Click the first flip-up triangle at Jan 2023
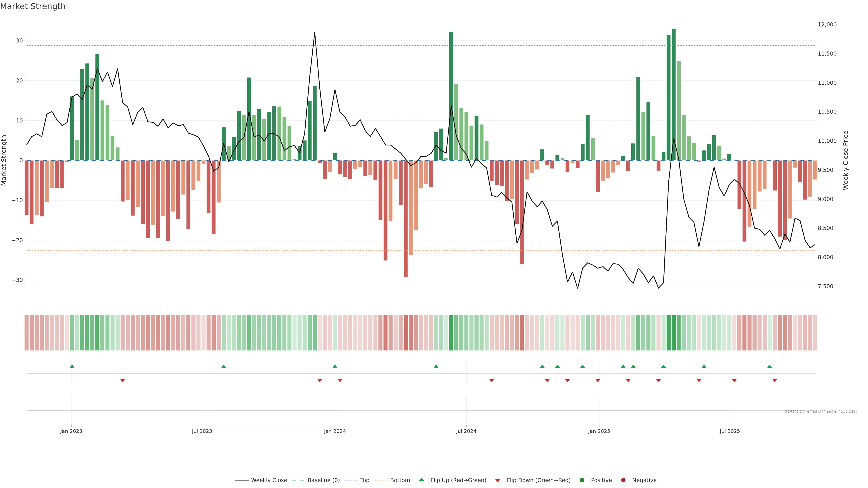Viewport: 868px width, 488px height. (72, 366)
